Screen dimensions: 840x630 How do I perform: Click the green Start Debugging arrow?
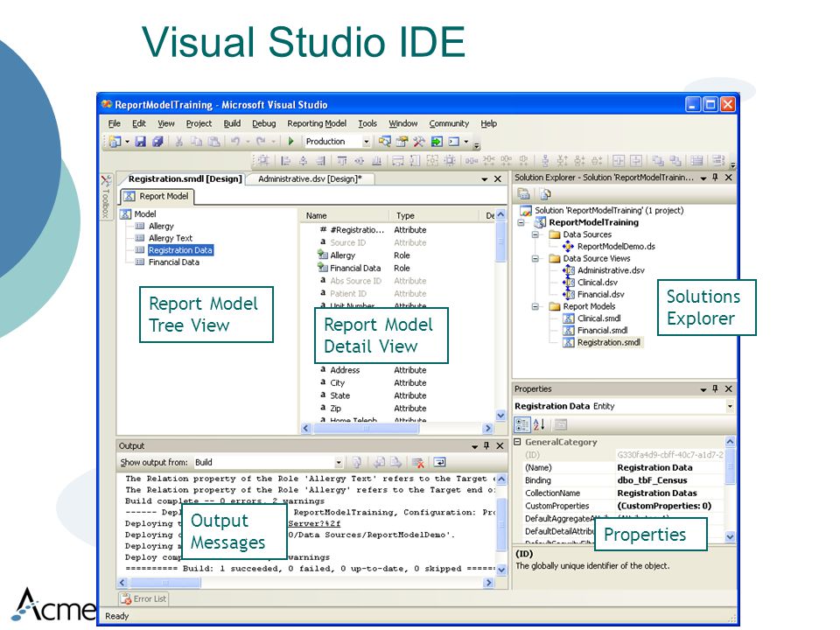[290, 142]
